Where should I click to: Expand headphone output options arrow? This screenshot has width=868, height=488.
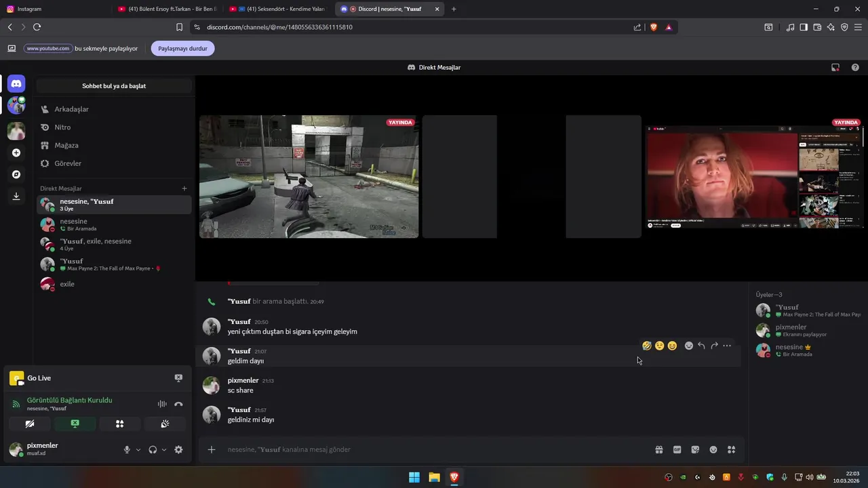(164, 449)
